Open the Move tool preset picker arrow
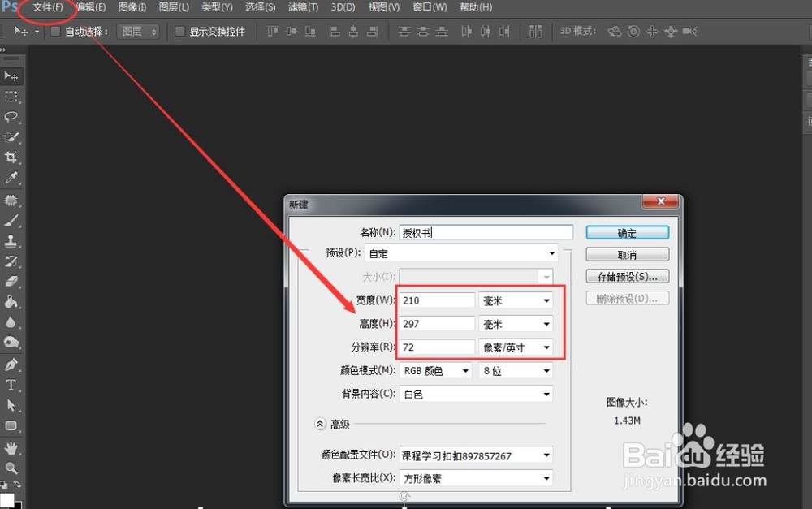 click(x=37, y=32)
